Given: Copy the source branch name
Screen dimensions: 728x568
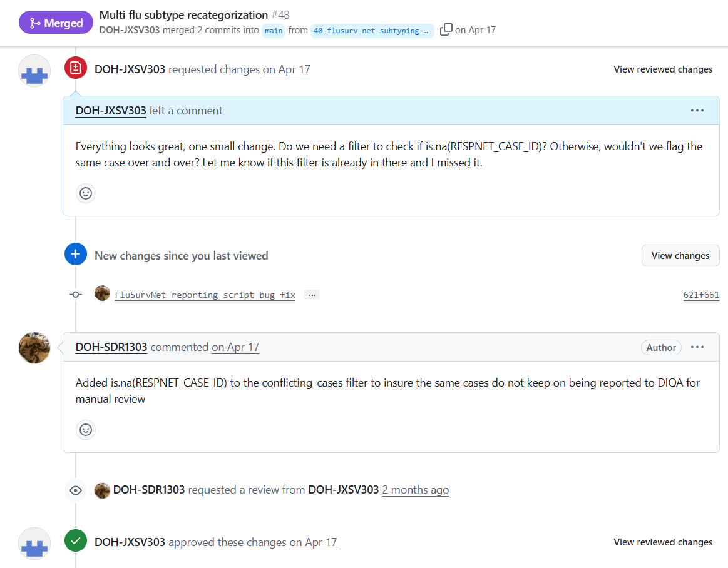Looking at the screenshot, I should [447, 29].
